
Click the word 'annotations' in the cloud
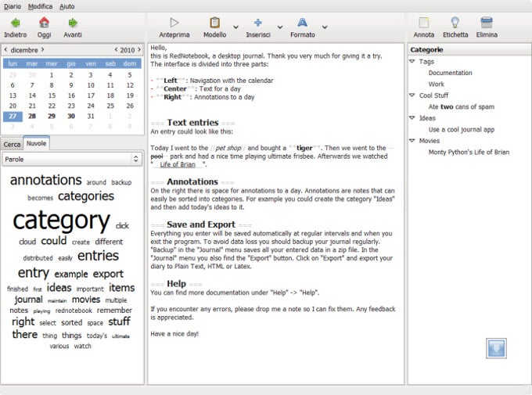[x=46, y=180]
